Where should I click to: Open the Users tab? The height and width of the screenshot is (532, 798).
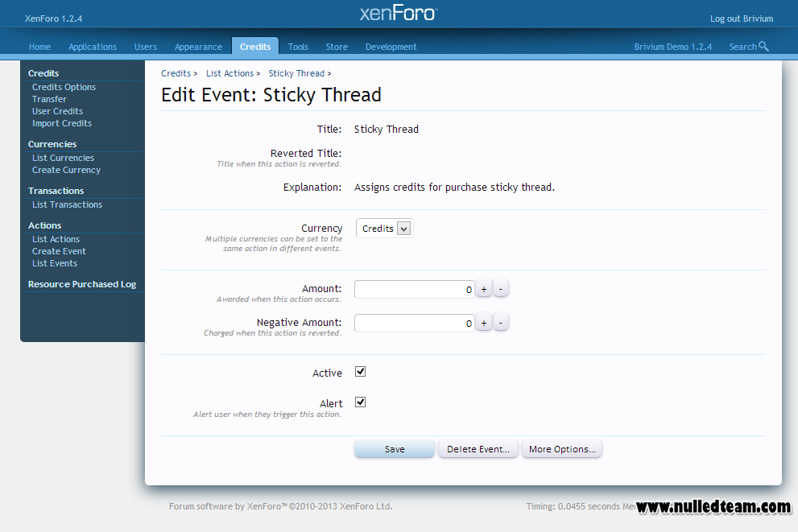point(146,47)
